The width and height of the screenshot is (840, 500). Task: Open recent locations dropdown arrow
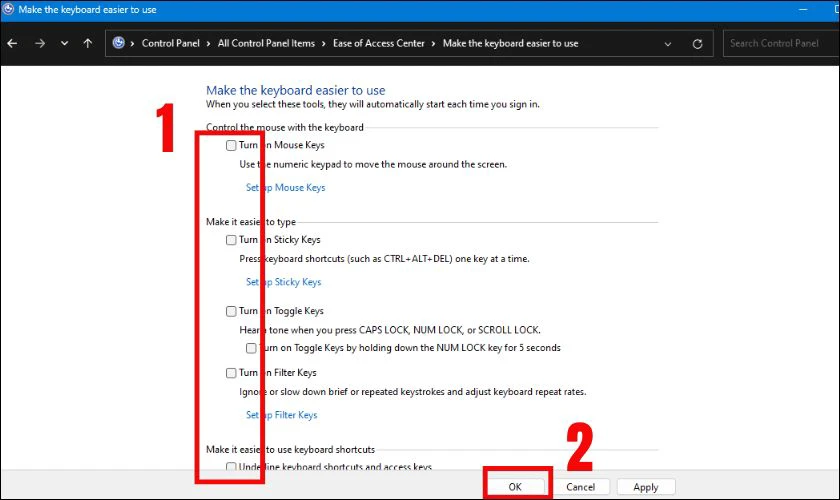[x=64, y=43]
